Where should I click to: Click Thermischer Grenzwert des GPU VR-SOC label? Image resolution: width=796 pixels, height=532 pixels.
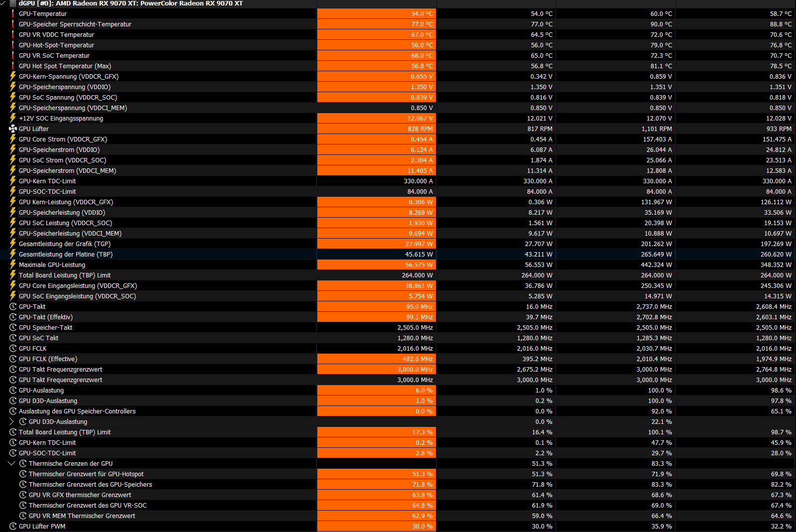88,505
